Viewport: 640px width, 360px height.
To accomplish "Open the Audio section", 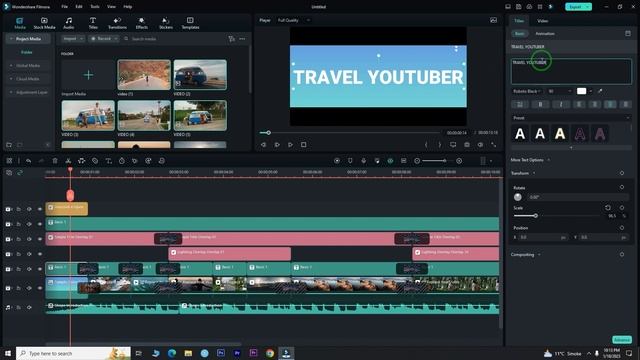I will tap(69, 23).
